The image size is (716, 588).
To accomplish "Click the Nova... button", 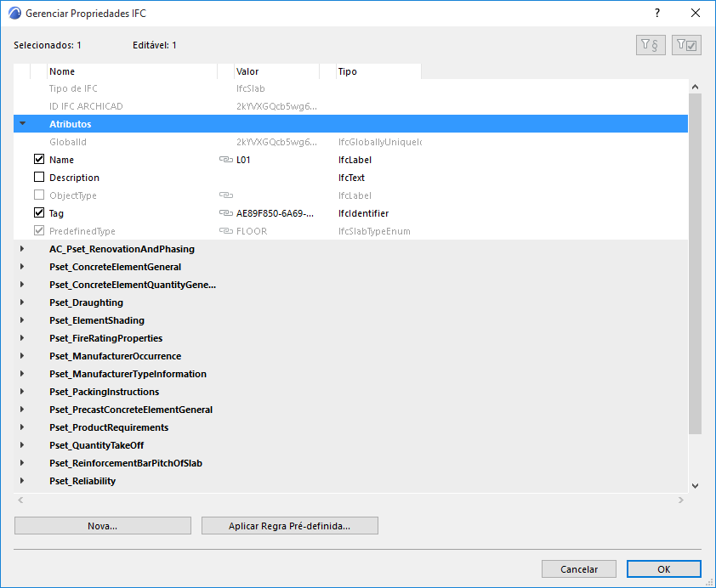I will [x=103, y=525].
